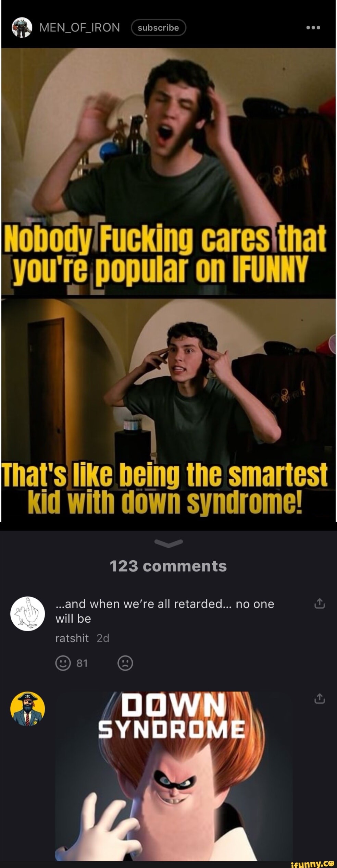The image size is (337, 868).
Task: Share ratshit's comment
Action: (x=319, y=604)
